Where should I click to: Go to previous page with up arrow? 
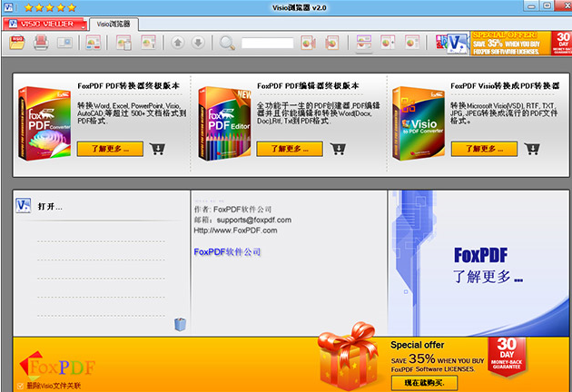click(x=178, y=43)
